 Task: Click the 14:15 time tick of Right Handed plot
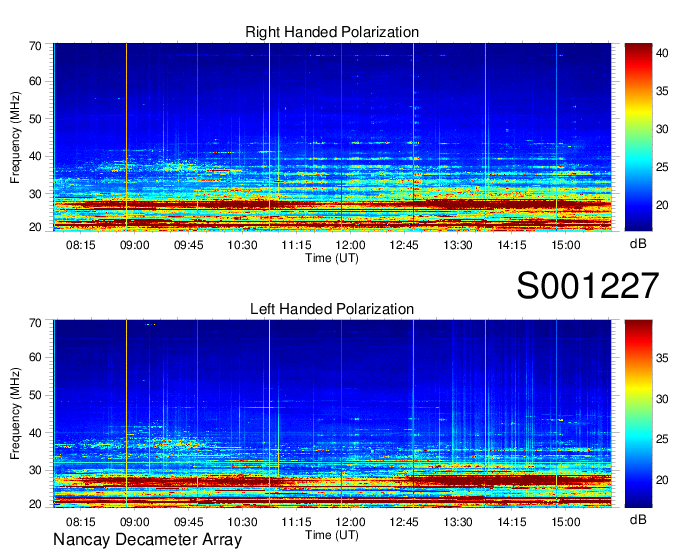(x=512, y=245)
